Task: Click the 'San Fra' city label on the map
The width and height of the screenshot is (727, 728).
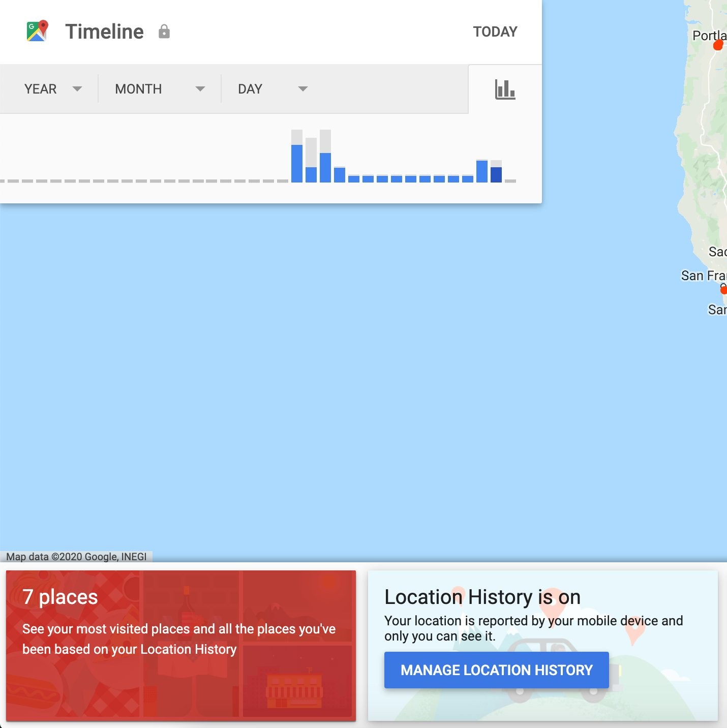Action: click(704, 276)
